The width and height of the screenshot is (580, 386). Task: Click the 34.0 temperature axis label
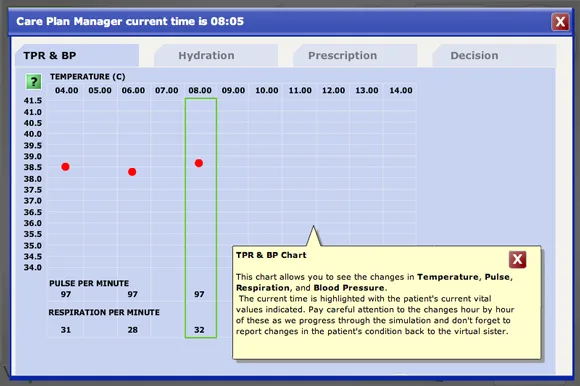pyautogui.click(x=33, y=268)
